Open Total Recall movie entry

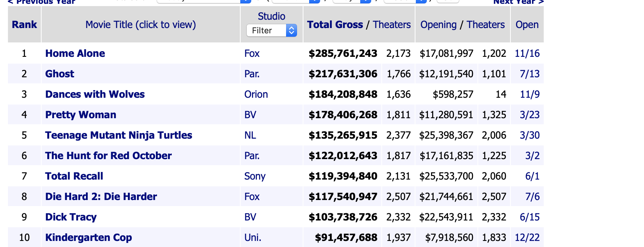(74, 176)
